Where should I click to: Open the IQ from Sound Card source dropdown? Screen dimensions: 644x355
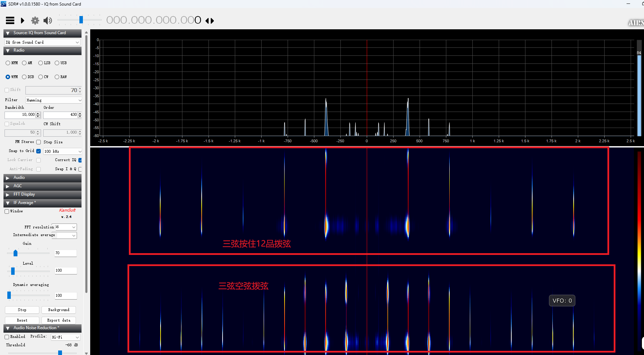(x=42, y=42)
